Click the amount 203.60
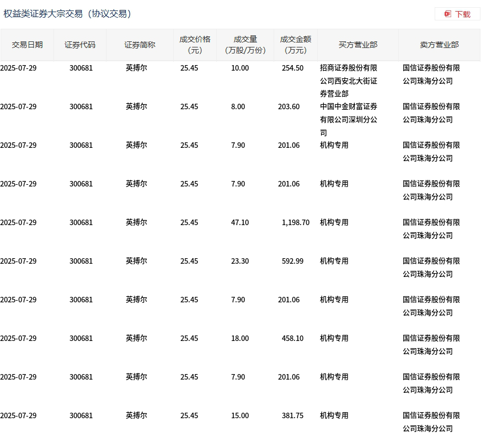 288,107
